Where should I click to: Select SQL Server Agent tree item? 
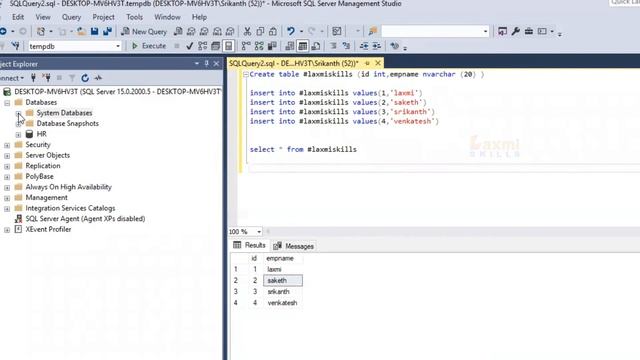click(85, 219)
